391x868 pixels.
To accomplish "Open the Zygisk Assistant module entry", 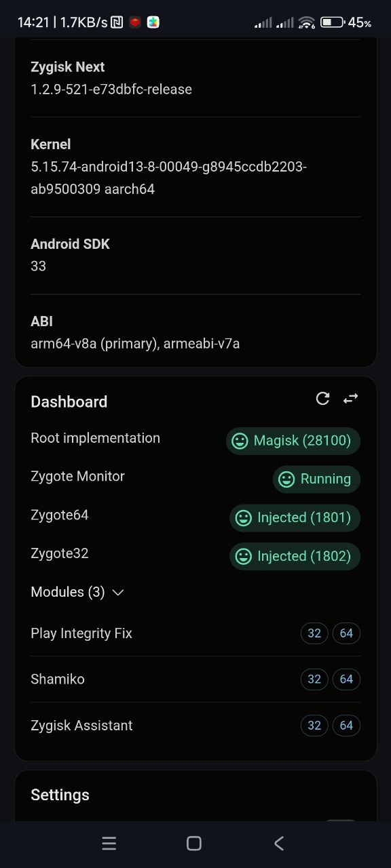I will [195, 726].
